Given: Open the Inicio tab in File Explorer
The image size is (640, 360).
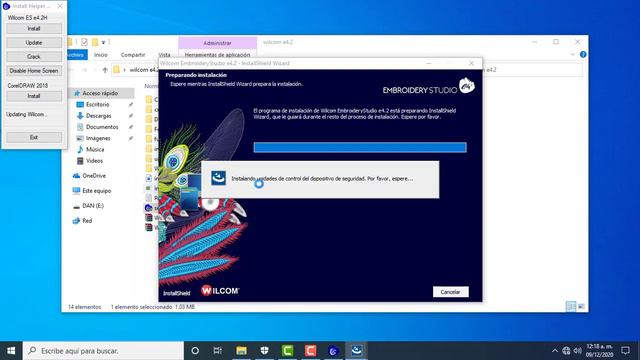Looking at the screenshot, I should click(100, 55).
